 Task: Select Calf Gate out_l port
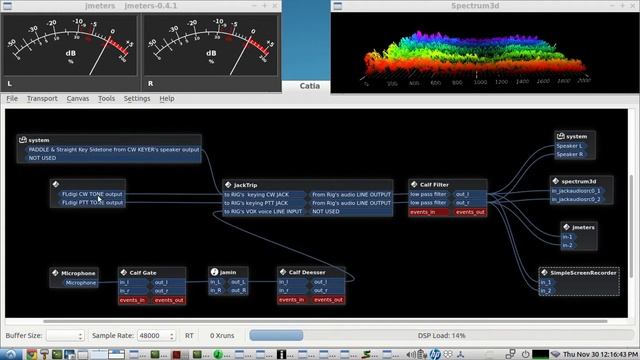[169, 282]
